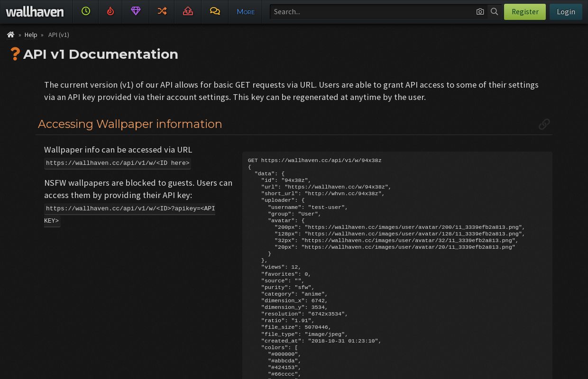The image size is (588, 379).
Task: Click the "group": "User" line
Action: [x=294, y=214]
